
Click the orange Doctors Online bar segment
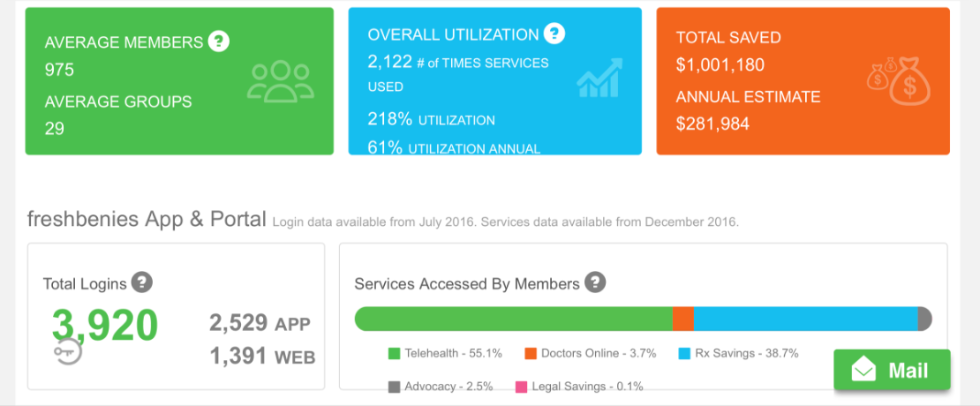(x=682, y=319)
